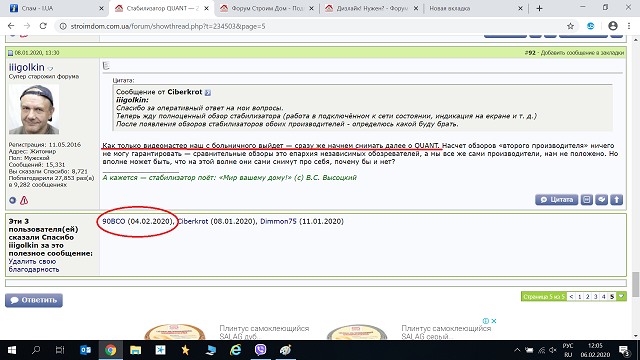The width and height of the screenshot is (640, 360).
Task: Click the post #92 permalink
Action: point(529,53)
